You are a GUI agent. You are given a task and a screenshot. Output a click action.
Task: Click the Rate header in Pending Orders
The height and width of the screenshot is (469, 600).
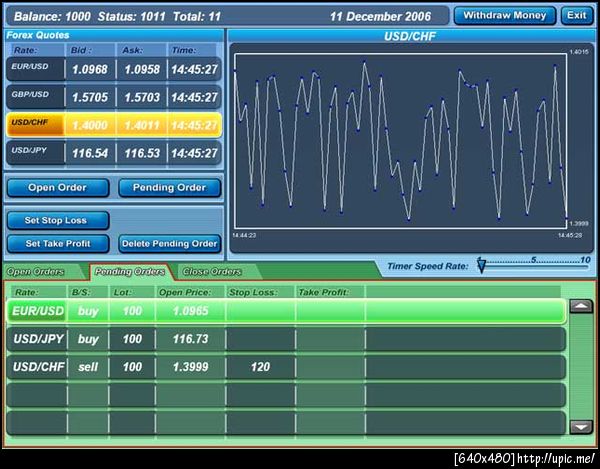pyautogui.click(x=26, y=293)
